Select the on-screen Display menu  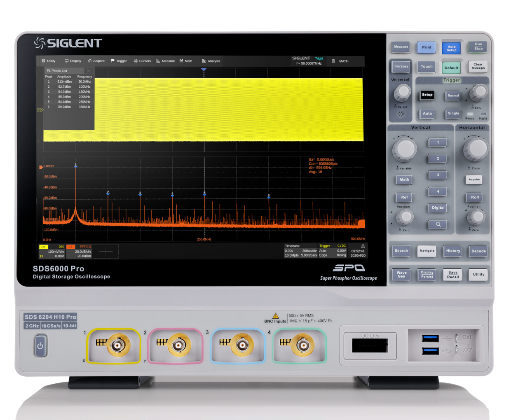click(73, 61)
